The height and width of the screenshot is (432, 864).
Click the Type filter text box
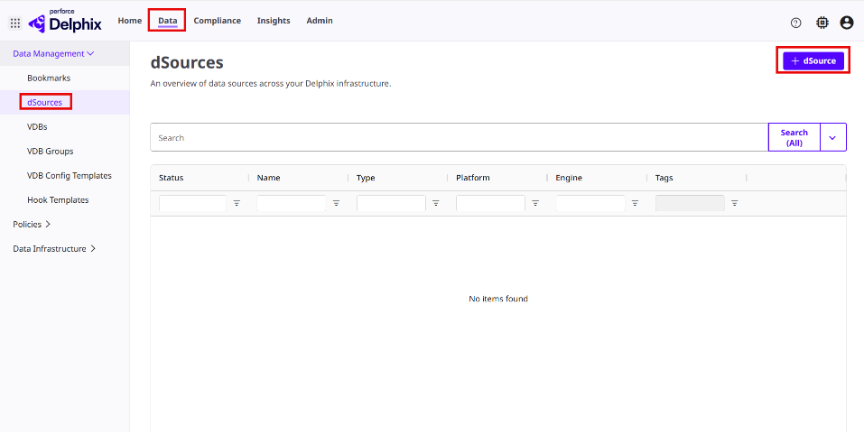pos(391,203)
